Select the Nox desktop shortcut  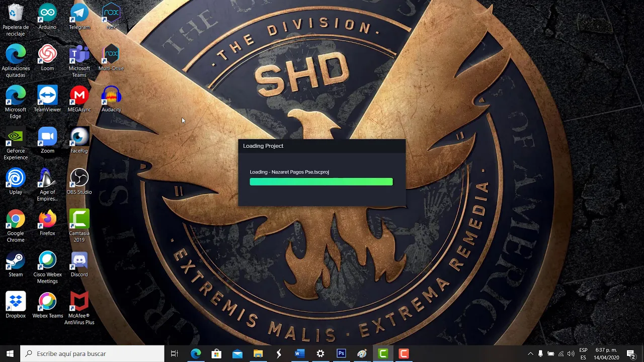(111, 17)
